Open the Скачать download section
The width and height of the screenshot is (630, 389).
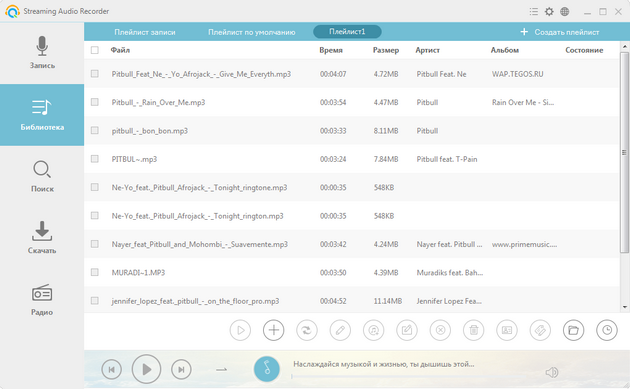pyautogui.click(x=42, y=238)
